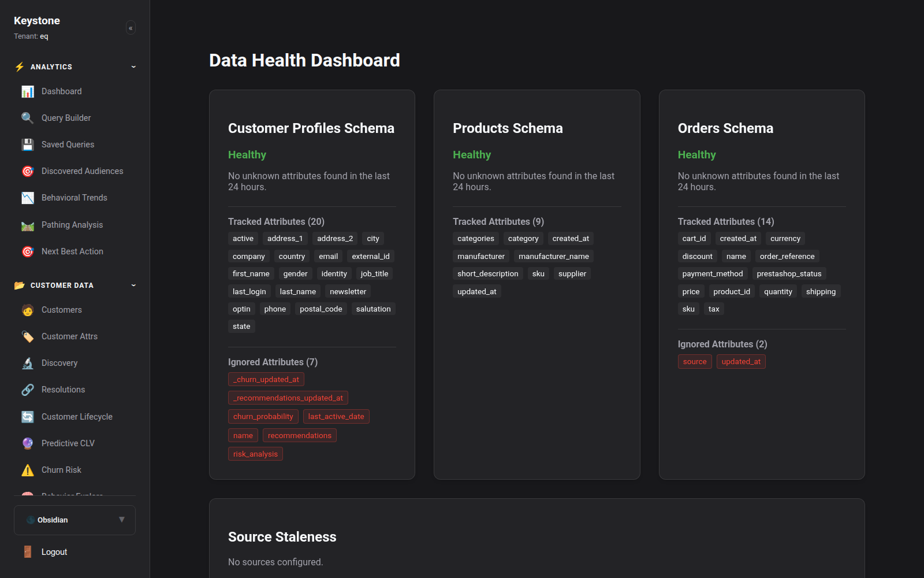
Task: Click the source ignored tag in Orders
Action: [695, 361]
